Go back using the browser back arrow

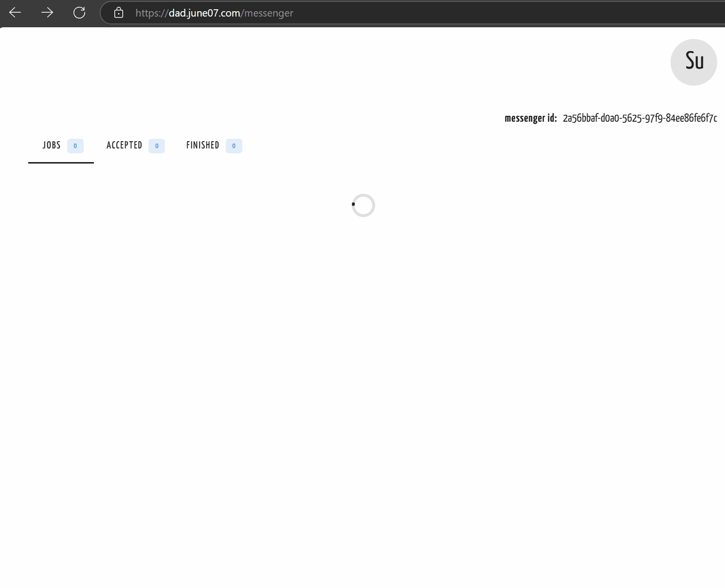coord(15,13)
